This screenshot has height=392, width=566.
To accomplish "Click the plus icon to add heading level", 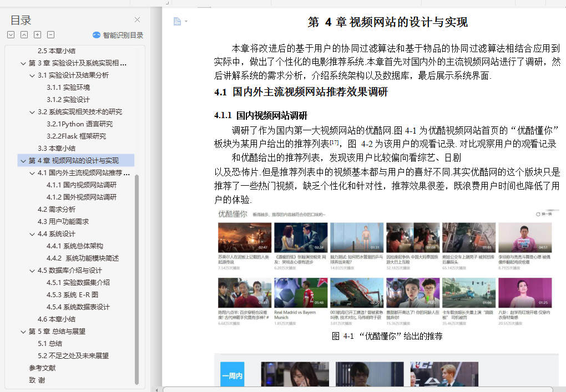I will coord(37,34).
